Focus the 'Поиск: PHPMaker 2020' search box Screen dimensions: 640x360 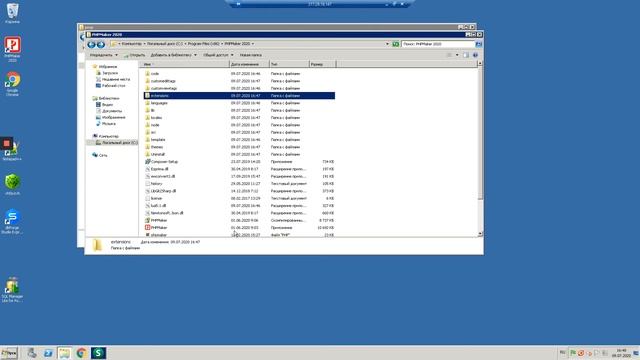438,44
